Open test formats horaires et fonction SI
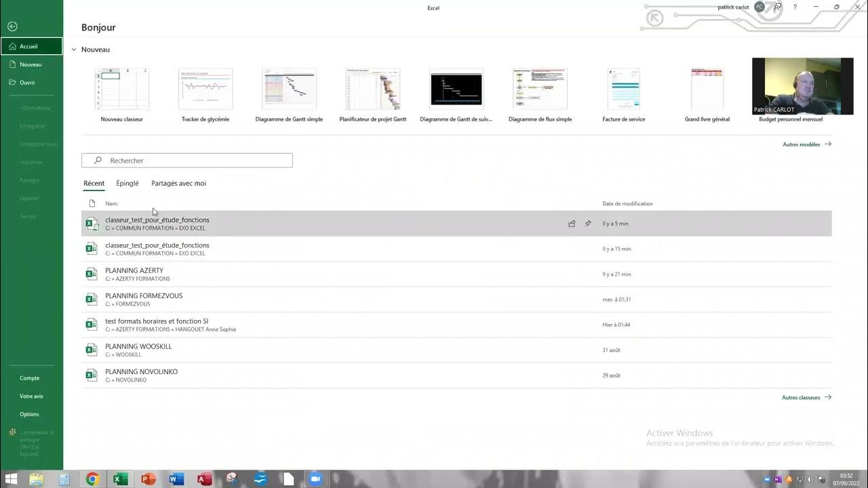This screenshot has height=488, width=868. pos(456,325)
